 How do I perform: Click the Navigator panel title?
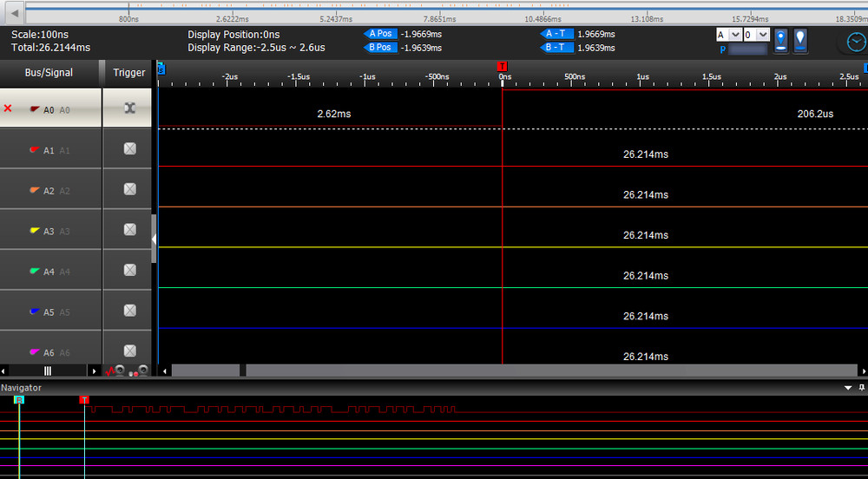pyautogui.click(x=21, y=388)
